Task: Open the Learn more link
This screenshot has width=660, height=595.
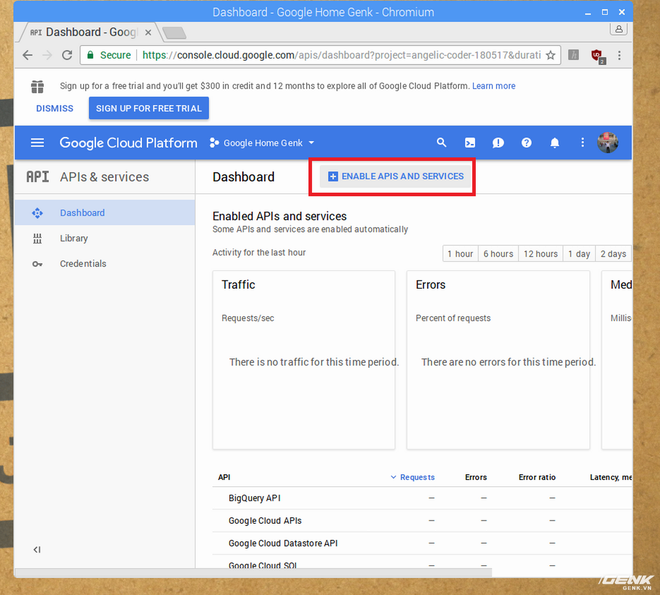Action: [494, 86]
